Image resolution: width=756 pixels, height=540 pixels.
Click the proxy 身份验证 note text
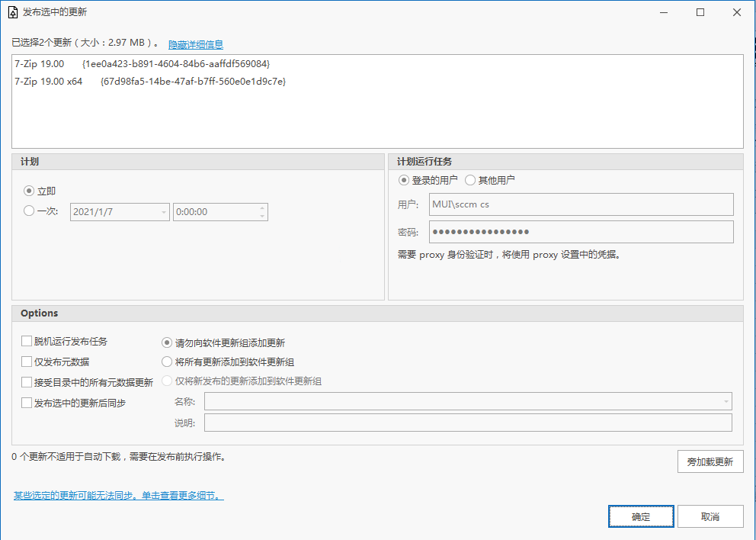click(508, 254)
